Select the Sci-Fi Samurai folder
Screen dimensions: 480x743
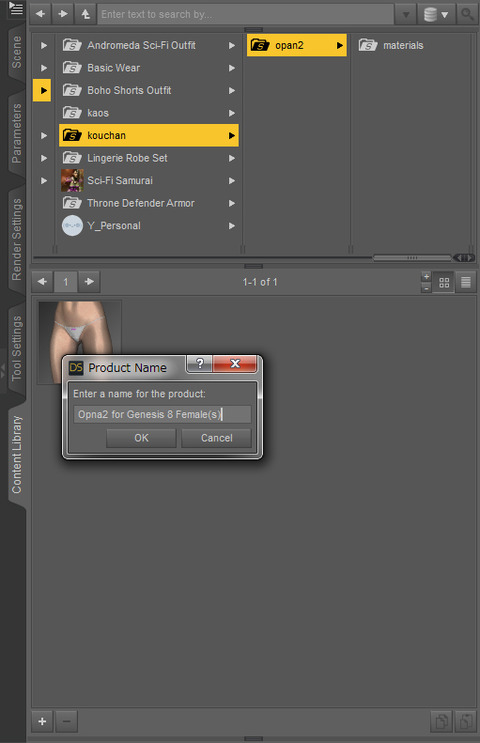[149, 181]
